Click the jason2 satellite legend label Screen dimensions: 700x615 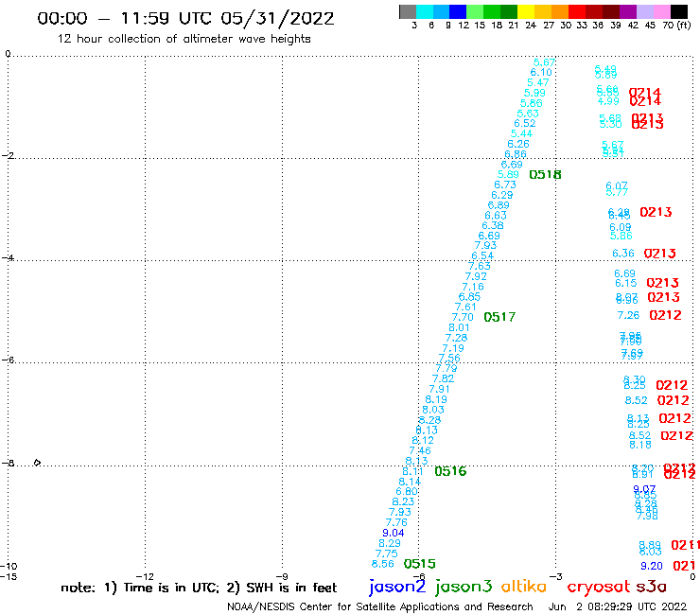pos(397,587)
